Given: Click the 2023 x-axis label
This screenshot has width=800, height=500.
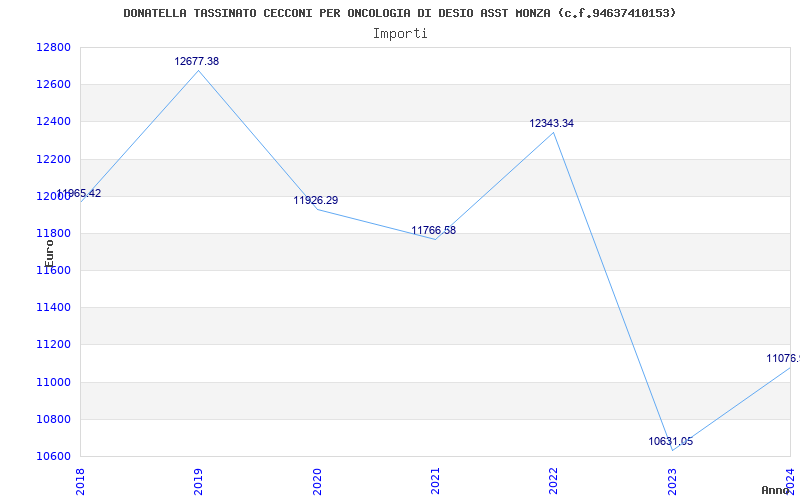Looking at the screenshot, I should (672, 482).
